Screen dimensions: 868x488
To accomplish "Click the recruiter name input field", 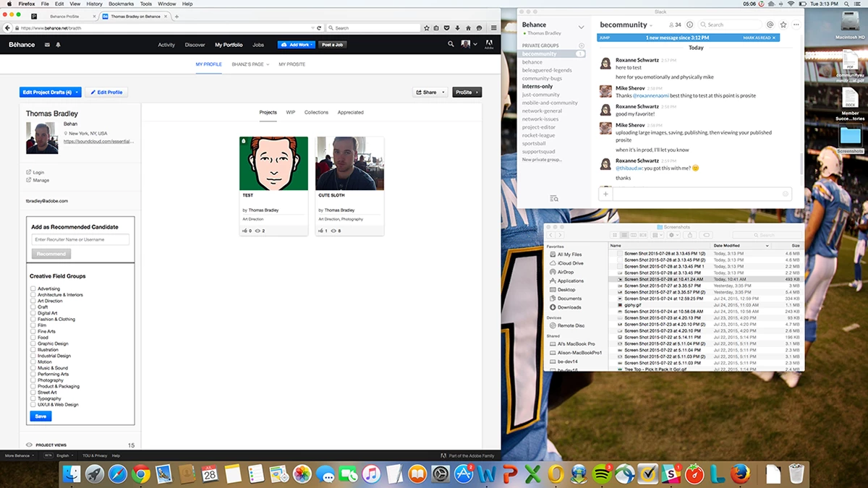I will pos(80,239).
